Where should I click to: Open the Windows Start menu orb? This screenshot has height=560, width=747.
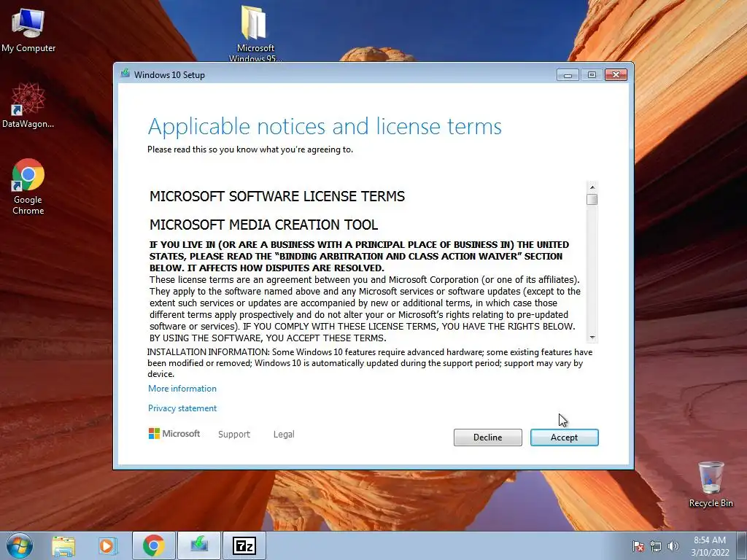20,545
